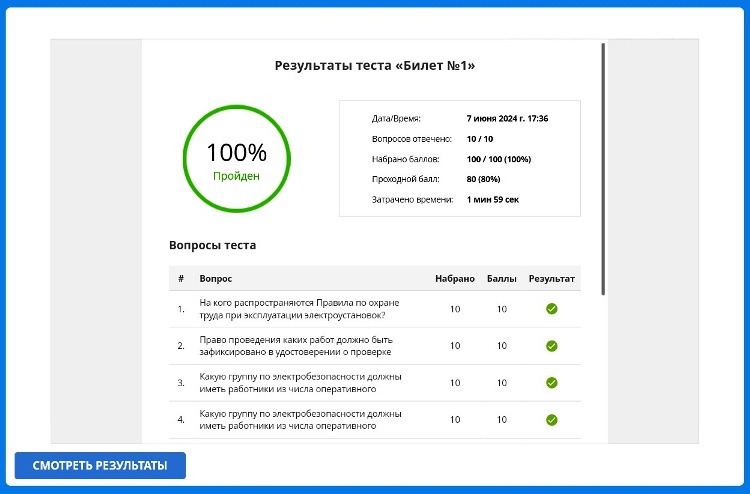Select the 'Вопрос' column header
The image size is (750, 494).
tap(216, 278)
